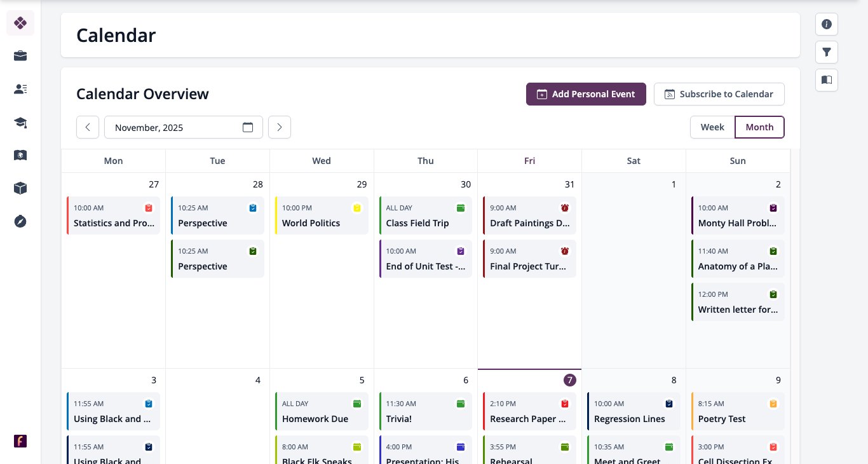868x464 pixels.
Task: Click the Firefly logo at sidebar bottom
Action: point(20,441)
